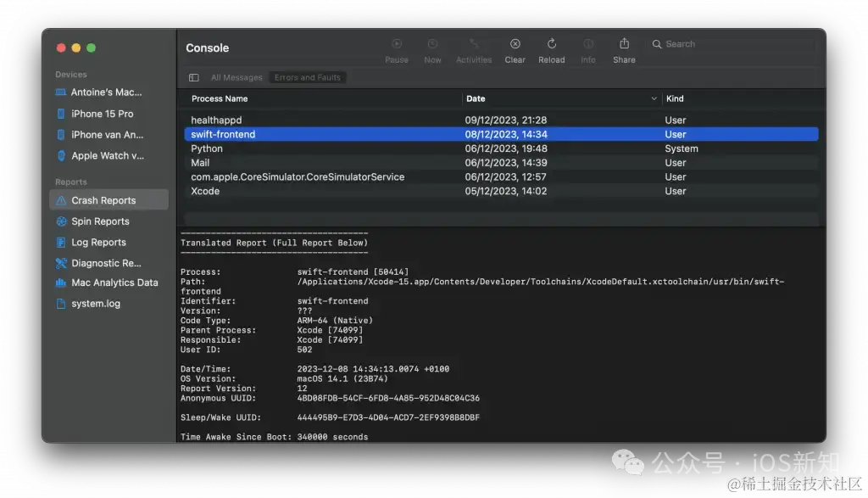Zoom the Console window with the green button
Viewport: 868px width, 498px height.
[x=92, y=48]
